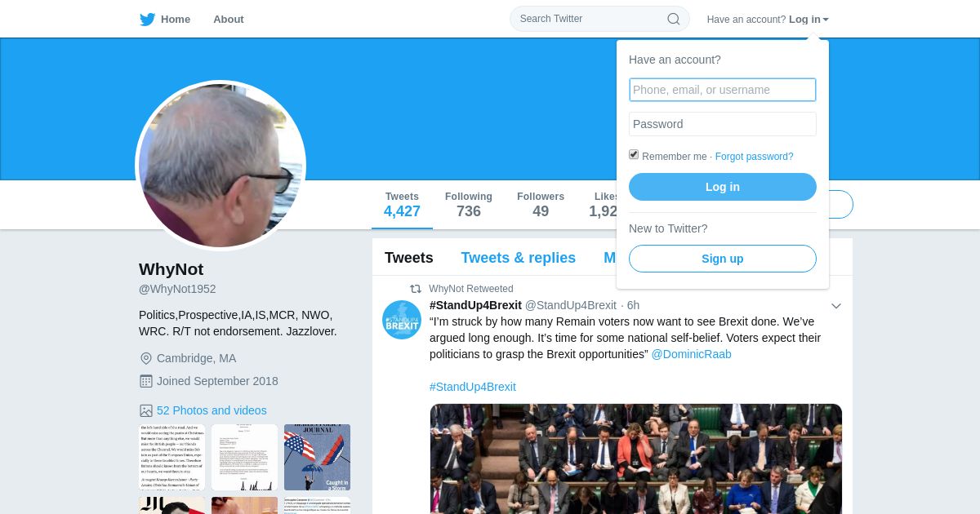This screenshot has height=514, width=980.
Task: Expand the tweet options chevron
Action: (x=836, y=306)
